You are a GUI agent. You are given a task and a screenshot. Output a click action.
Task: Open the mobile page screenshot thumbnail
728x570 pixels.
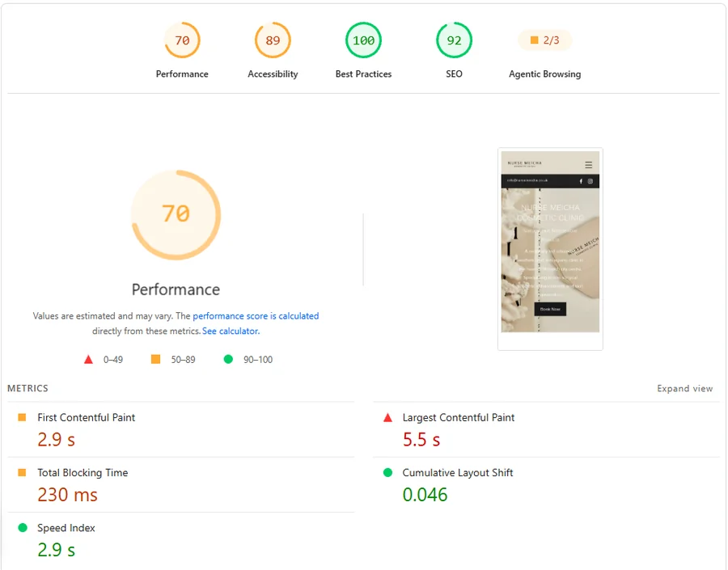(x=550, y=249)
